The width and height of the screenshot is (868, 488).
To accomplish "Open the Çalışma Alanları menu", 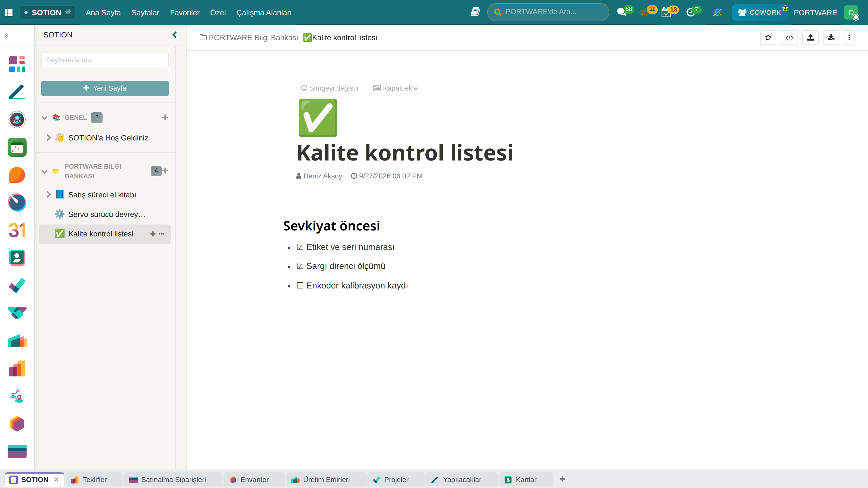I will point(264,12).
